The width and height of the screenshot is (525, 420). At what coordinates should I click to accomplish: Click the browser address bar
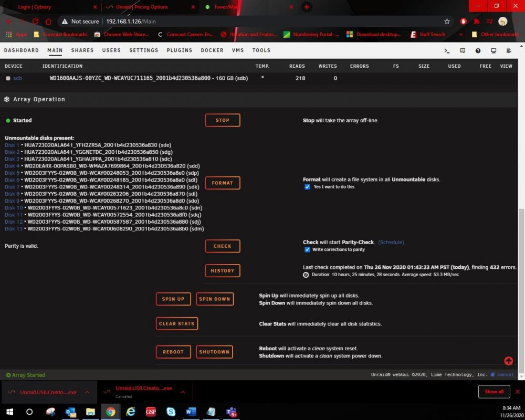[255, 22]
